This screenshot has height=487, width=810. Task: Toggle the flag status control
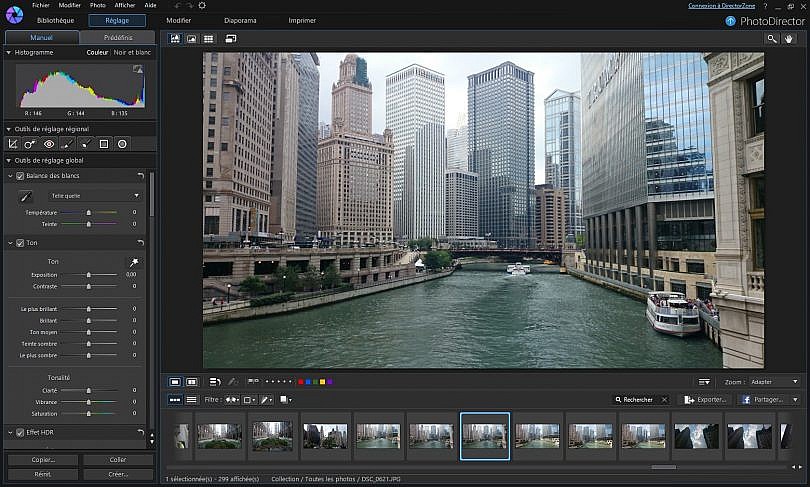(x=253, y=382)
